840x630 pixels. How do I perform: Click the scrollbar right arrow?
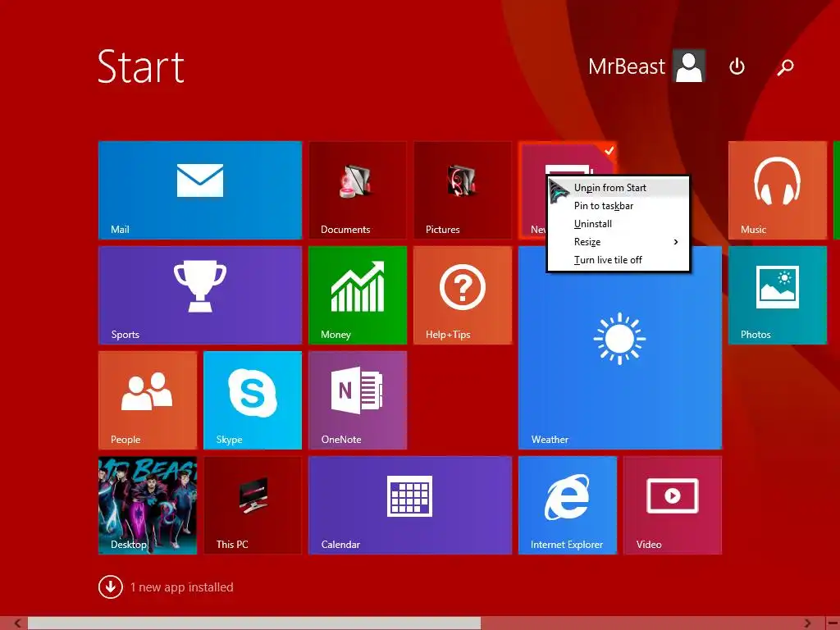[x=807, y=623]
